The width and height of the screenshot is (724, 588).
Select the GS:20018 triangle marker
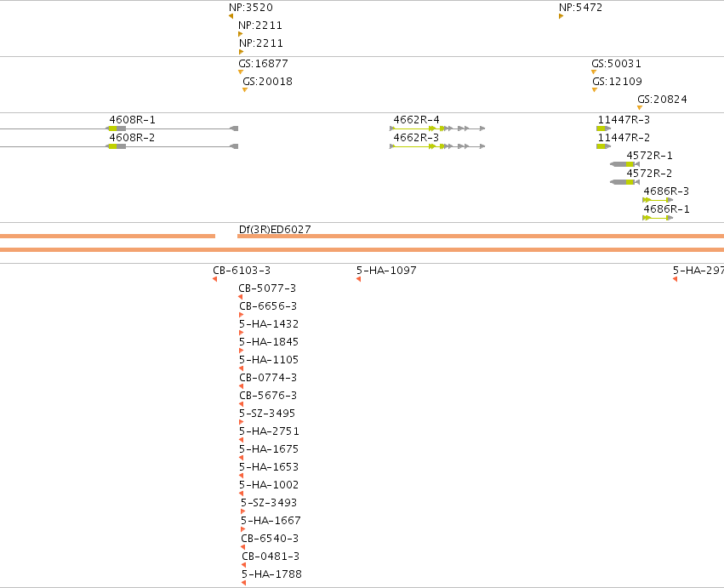(x=245, y=89)
